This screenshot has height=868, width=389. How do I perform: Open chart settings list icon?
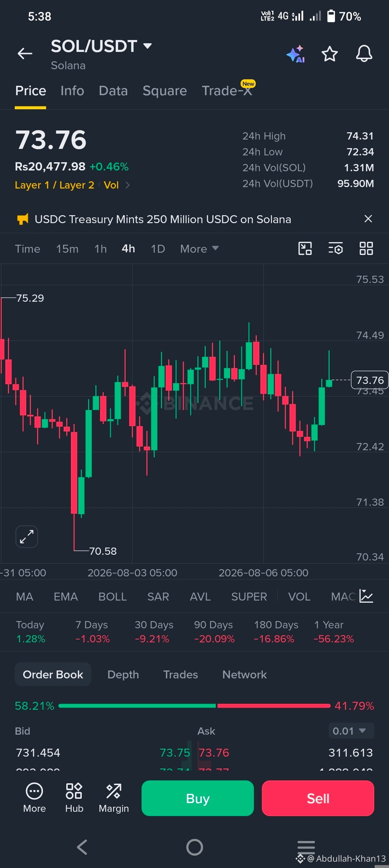[336, 248]
